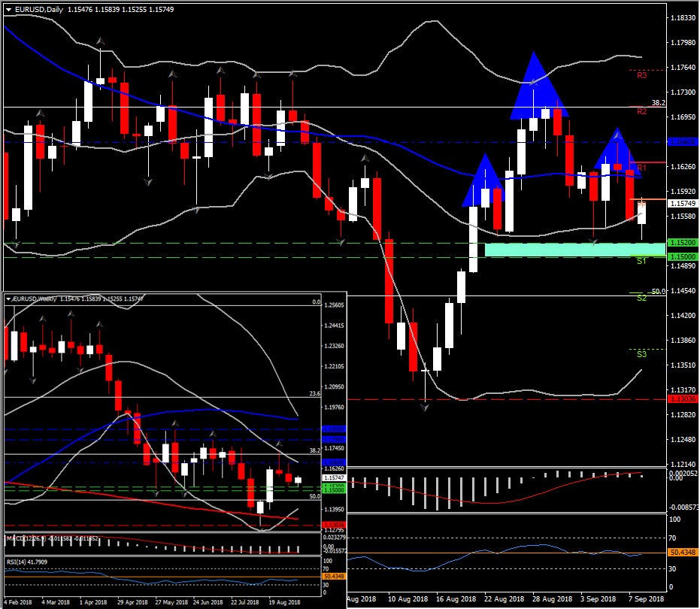Screen dimensions: 700x609
Task: Click the blue 1.16600 price level tag
Action: (683, 142)
